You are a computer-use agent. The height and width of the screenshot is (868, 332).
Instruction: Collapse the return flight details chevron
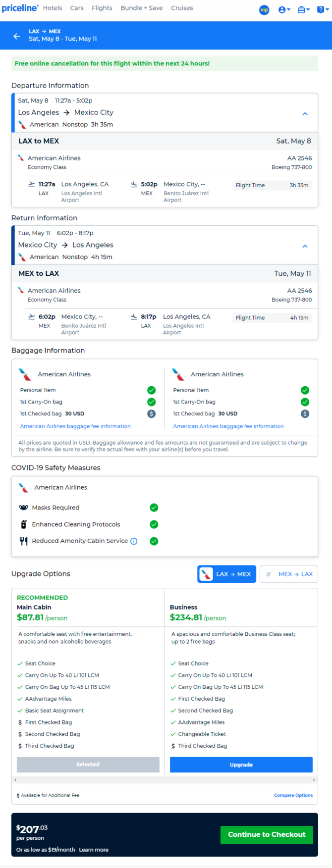point(305,246)
